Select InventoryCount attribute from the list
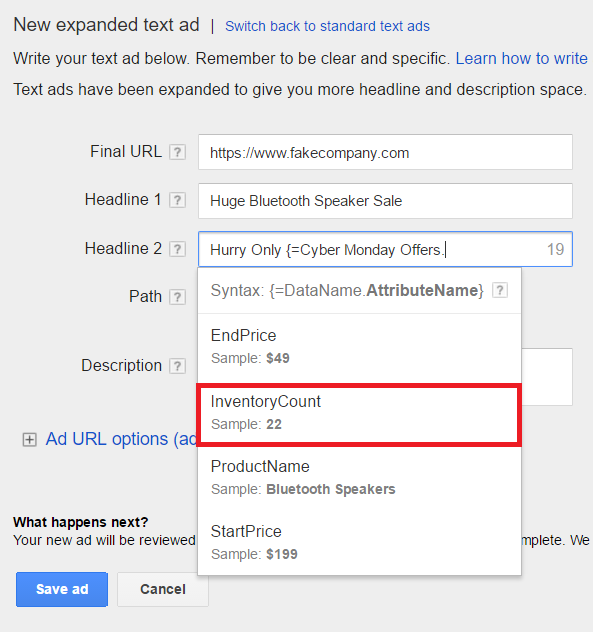Screen dimensions: 593x632 pyautogui.click(x=359, y=415)
